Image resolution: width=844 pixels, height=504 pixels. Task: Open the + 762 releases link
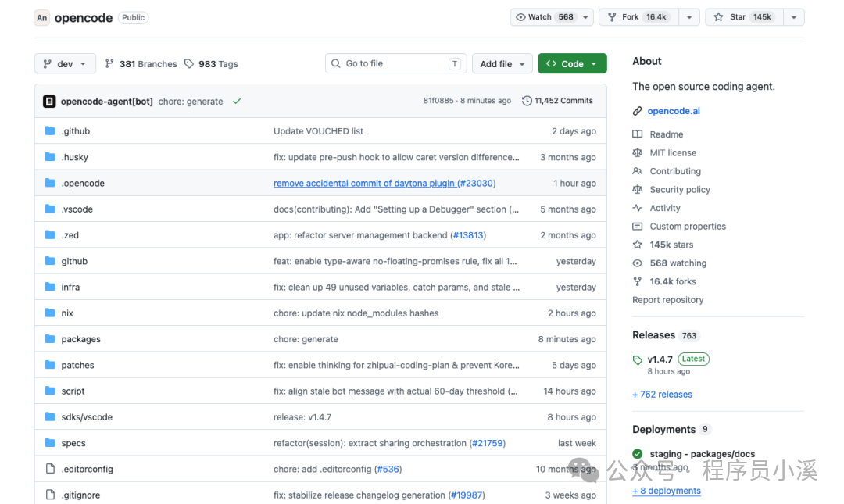(x=662, y=394)
